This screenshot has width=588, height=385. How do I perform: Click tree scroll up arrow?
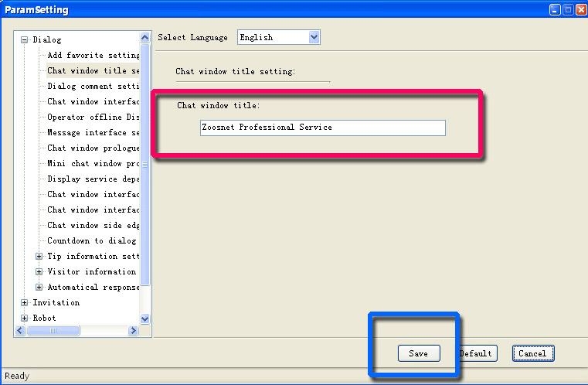144,37
